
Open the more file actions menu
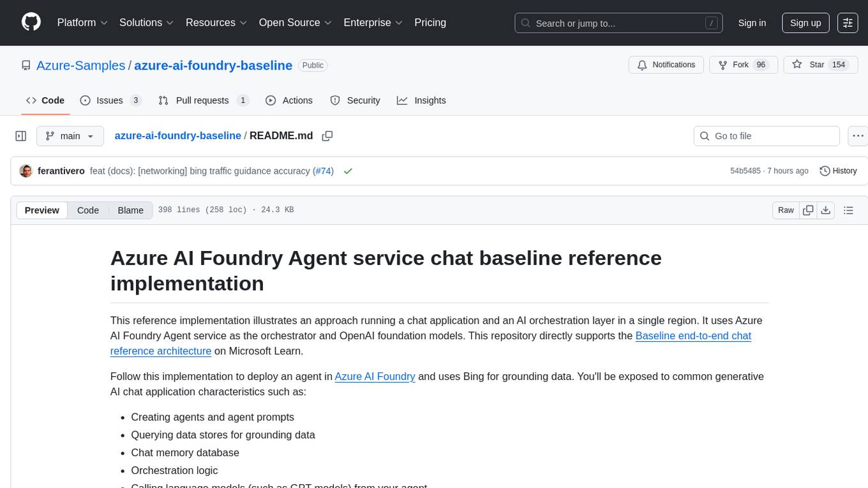(x=858, y=136)
